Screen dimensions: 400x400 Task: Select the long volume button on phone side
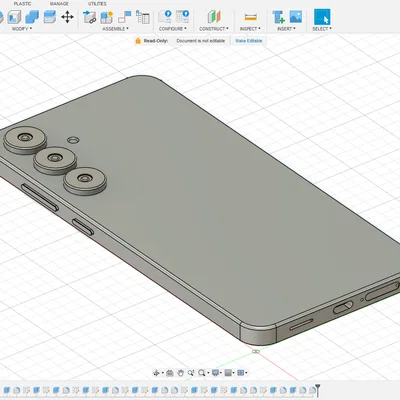(40, 197)
